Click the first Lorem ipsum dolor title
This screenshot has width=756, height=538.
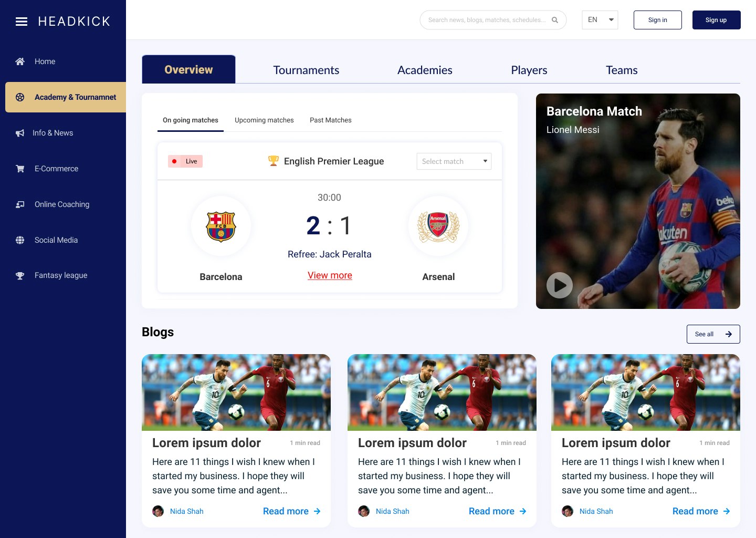pos(206,443)
